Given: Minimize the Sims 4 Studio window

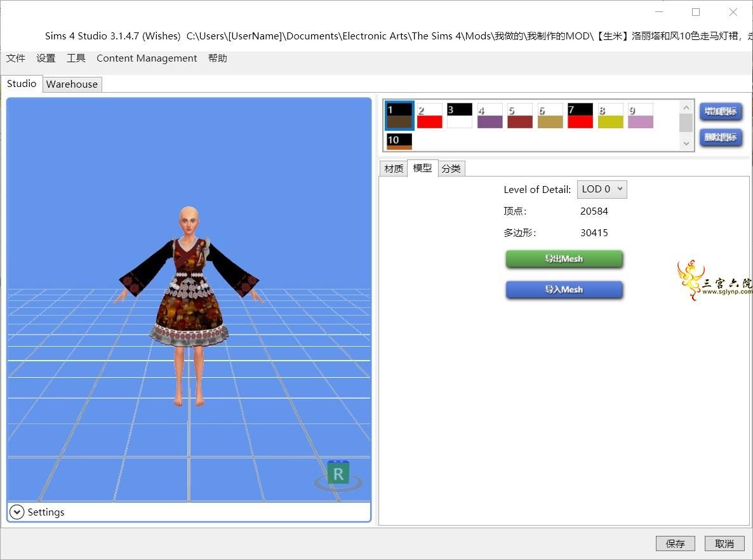Looking at the screenshot, I should click(x=659, y=12).
